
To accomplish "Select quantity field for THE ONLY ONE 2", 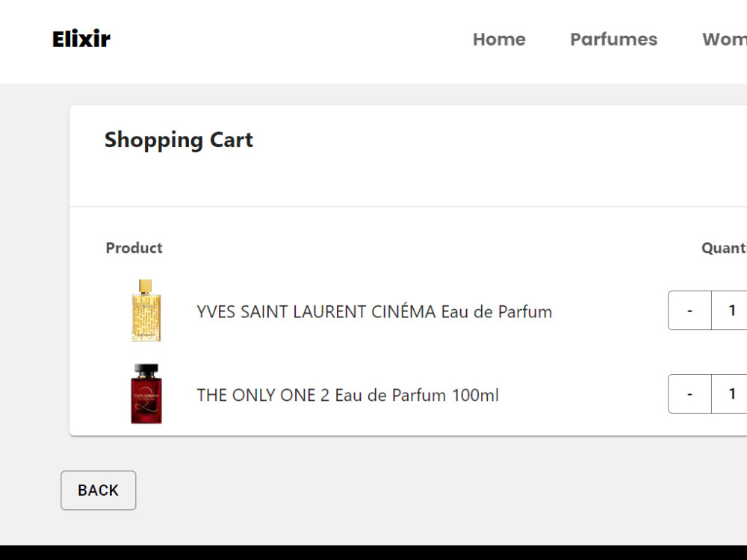I will (x=729, y=393).
